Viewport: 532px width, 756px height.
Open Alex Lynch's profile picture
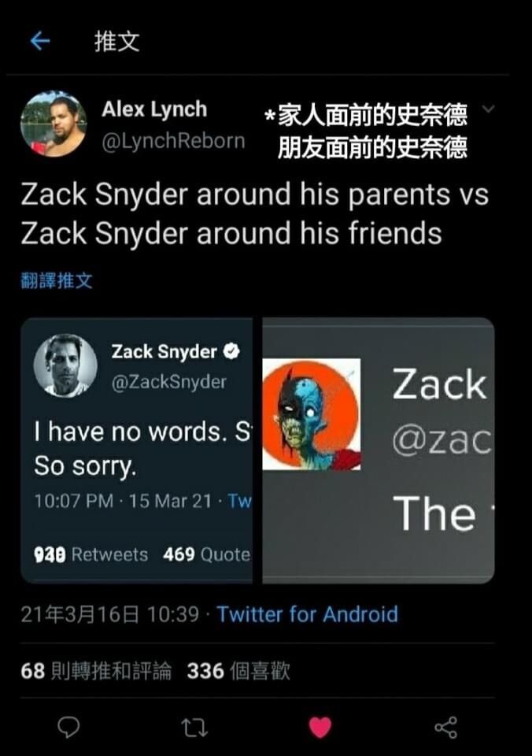click(x=54, y=124)
